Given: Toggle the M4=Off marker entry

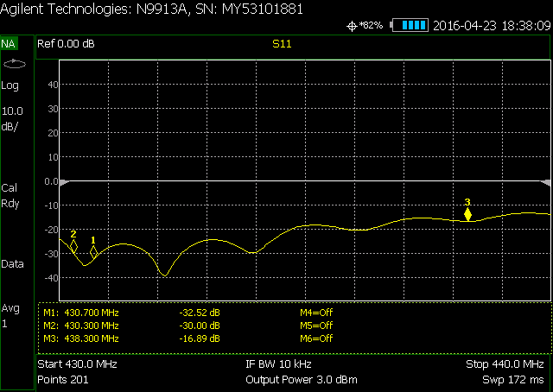Looking at the screenshot, I should [315, 313].
